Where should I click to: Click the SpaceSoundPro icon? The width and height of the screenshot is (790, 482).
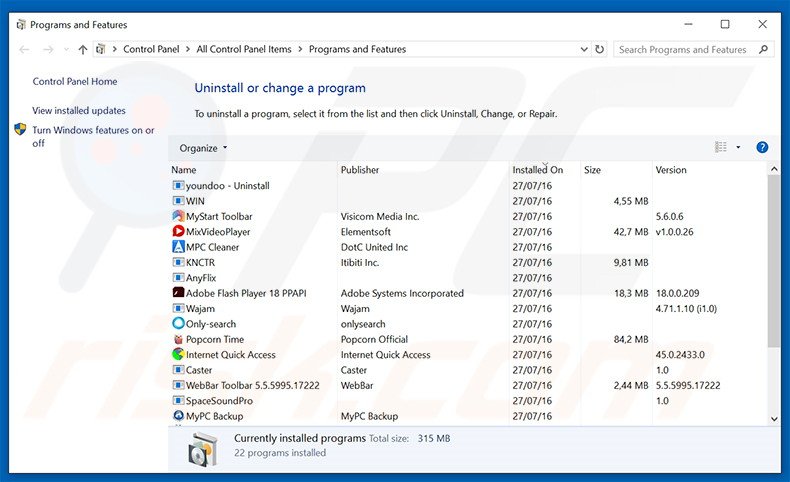click(178, 400)
